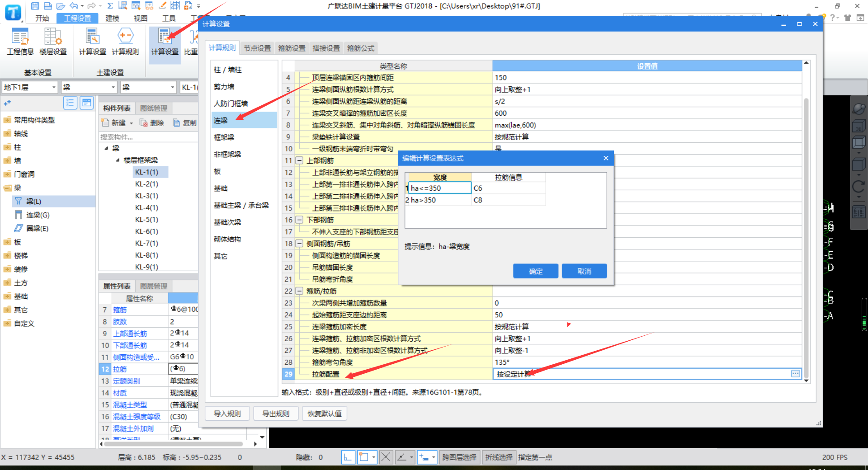Open 楼层设置 floor settings
Screen dimensions: 868x470
pyautogui.click(x=53, y=42)
